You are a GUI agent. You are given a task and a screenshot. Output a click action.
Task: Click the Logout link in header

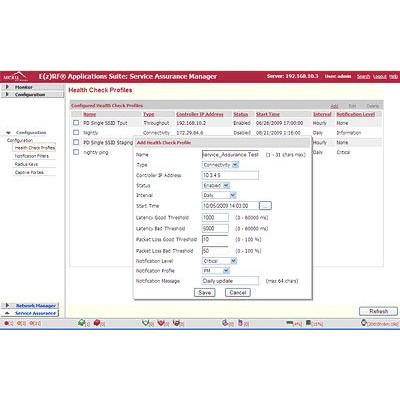pos(380,76)
